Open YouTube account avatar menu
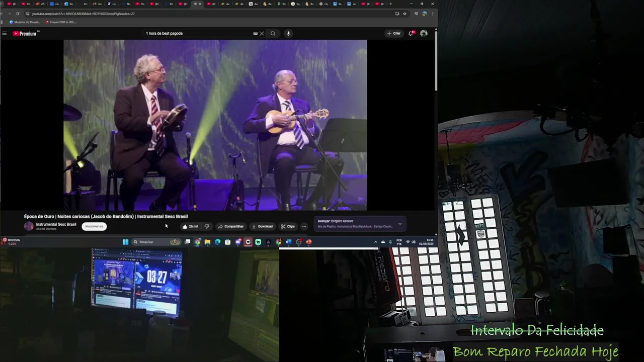The width and height of the screenshot is (644, 362). click(424, 34)
